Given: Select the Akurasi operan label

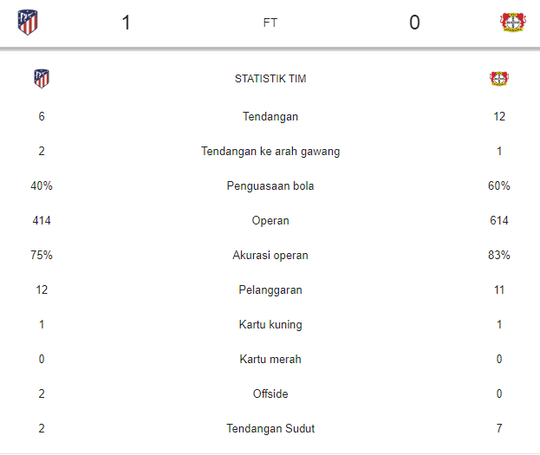Looking at the screenshot, I should pyautogui.click(x=270, y=255).
